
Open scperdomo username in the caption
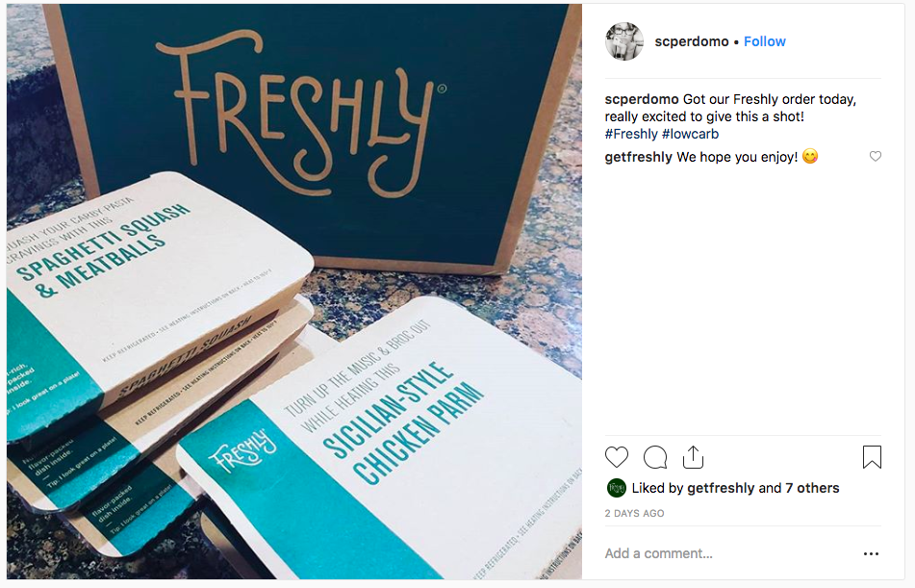tap(642, 99)
